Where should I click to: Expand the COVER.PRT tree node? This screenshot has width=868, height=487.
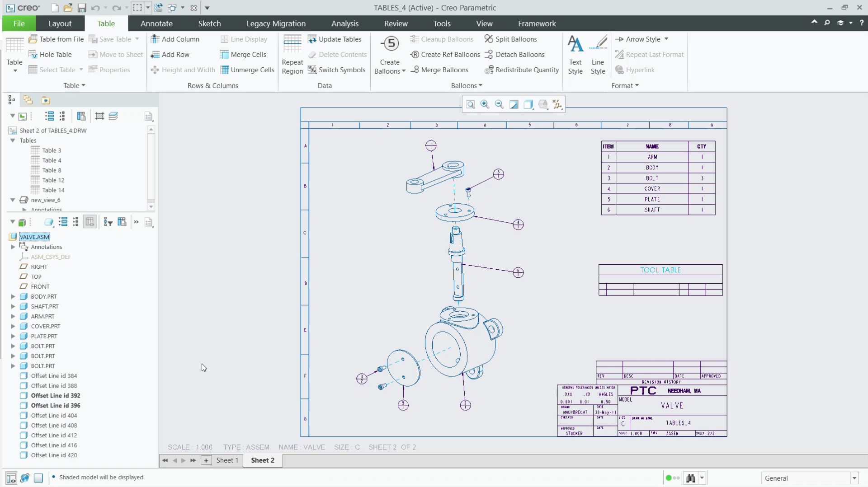pos(13,327)
